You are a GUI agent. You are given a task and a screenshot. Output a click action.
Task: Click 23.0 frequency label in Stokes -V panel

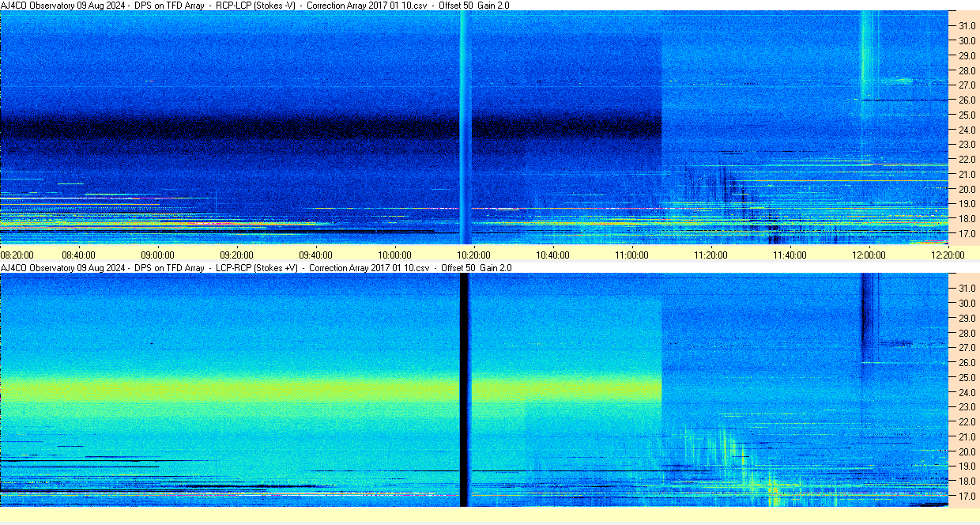(967, 145)
